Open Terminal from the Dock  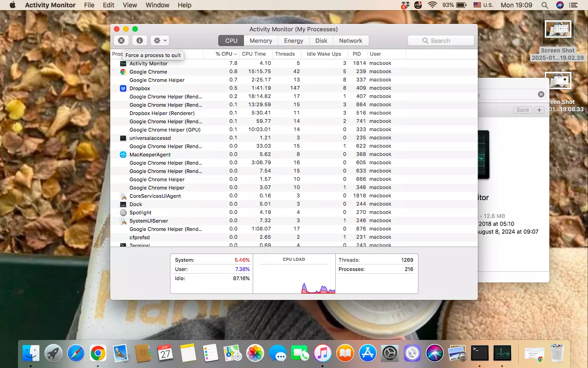480,353
